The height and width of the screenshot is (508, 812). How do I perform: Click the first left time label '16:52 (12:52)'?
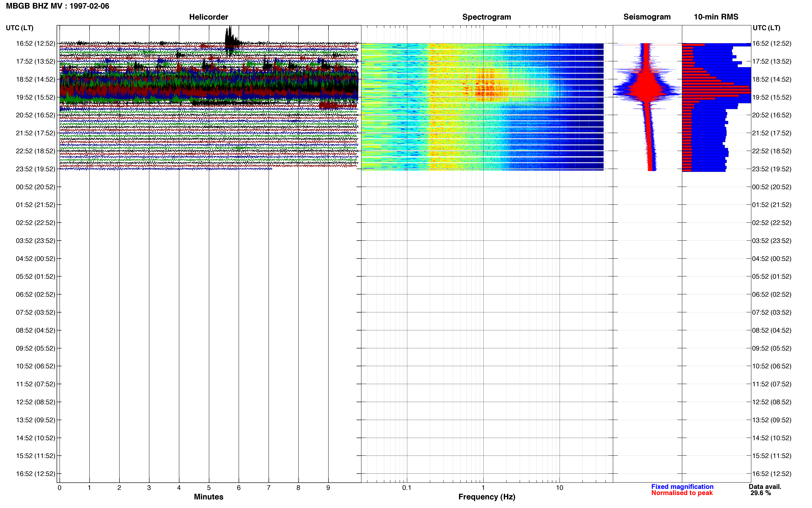pos(35,43)
